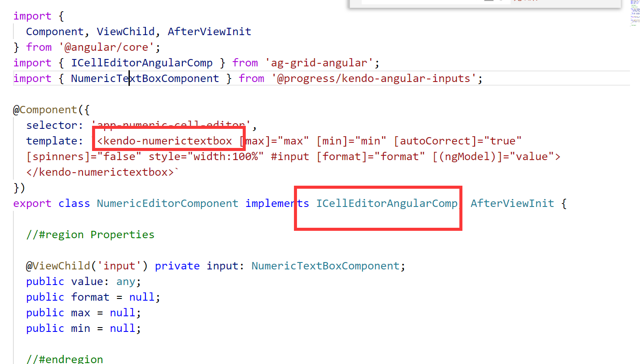
Task: Click AfterViewInit in the first import block
Action: coord(209,31)
